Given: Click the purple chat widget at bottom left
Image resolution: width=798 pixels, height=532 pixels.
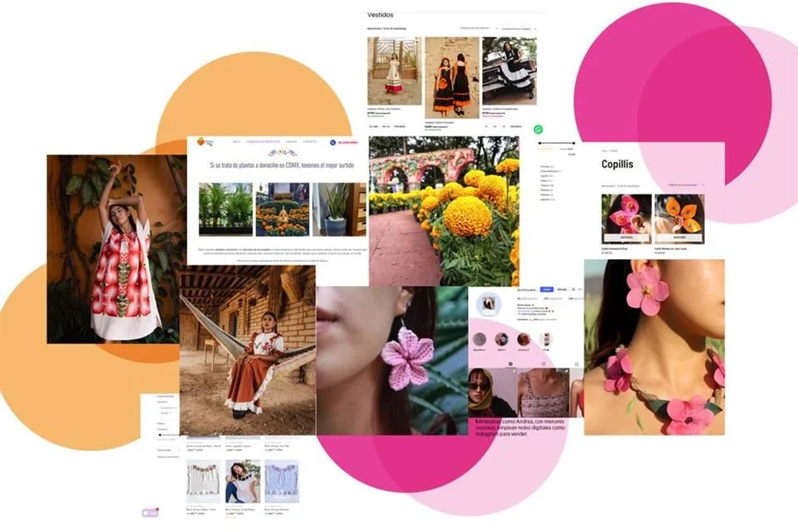Looking at the screenshot, I should point(150,513).
